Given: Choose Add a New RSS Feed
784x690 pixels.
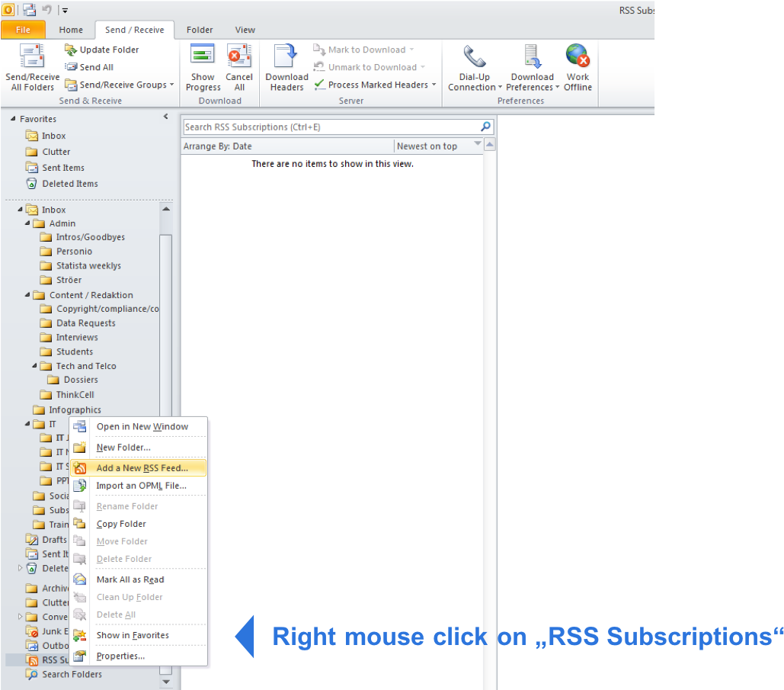Looking at the screenshot, I should pyautogui.click(x=142, y=468).
